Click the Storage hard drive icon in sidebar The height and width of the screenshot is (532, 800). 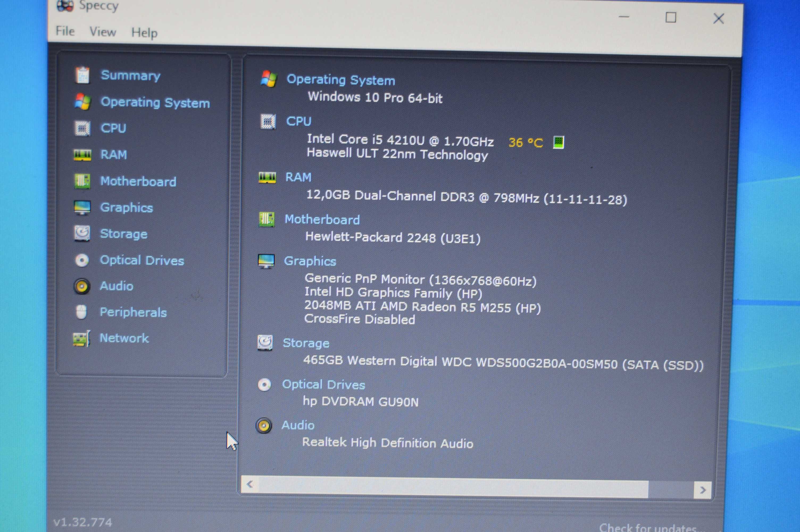pos(82,234)
